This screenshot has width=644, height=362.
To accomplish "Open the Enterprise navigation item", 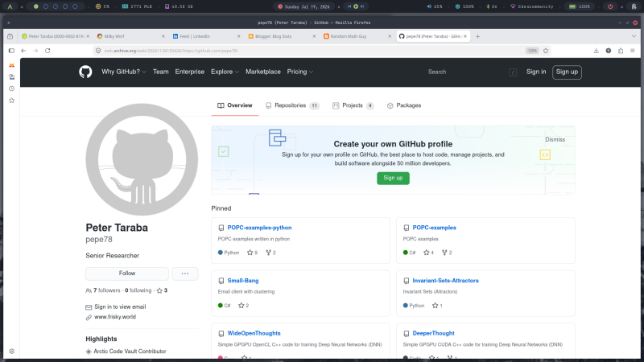I will 189,72.
